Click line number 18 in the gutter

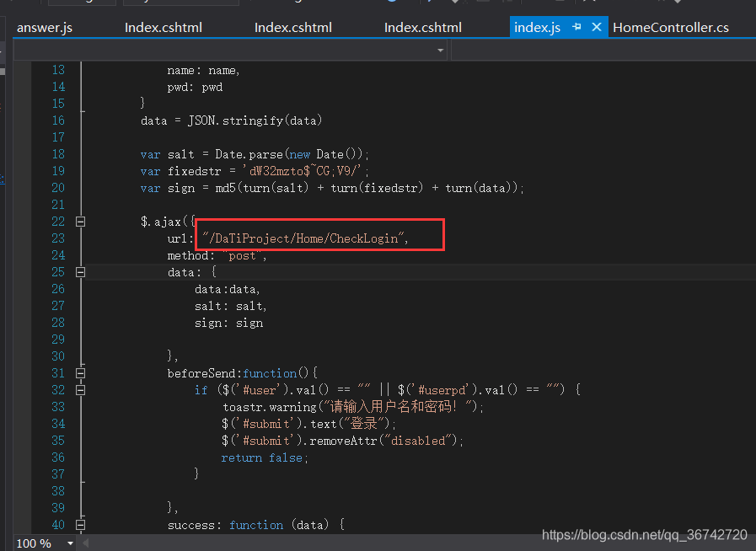[x=58, y=154]
